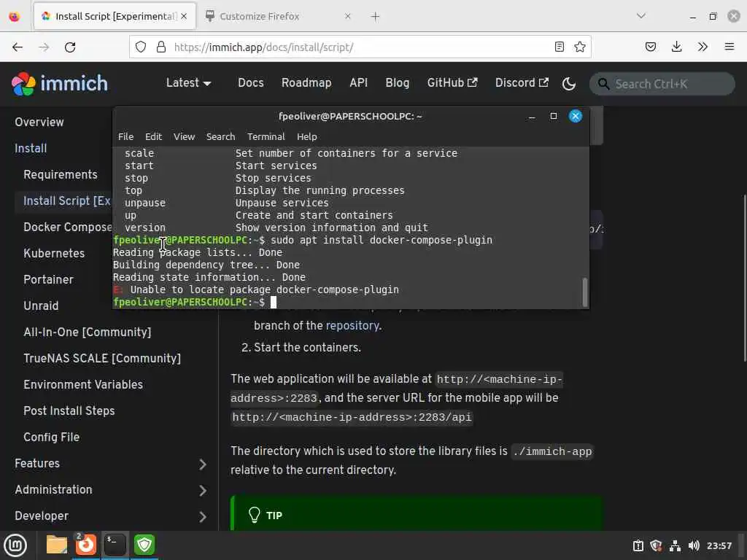This screenshot has height=560, width=747.
Task: Go to the API page
Action: [359, 83]
